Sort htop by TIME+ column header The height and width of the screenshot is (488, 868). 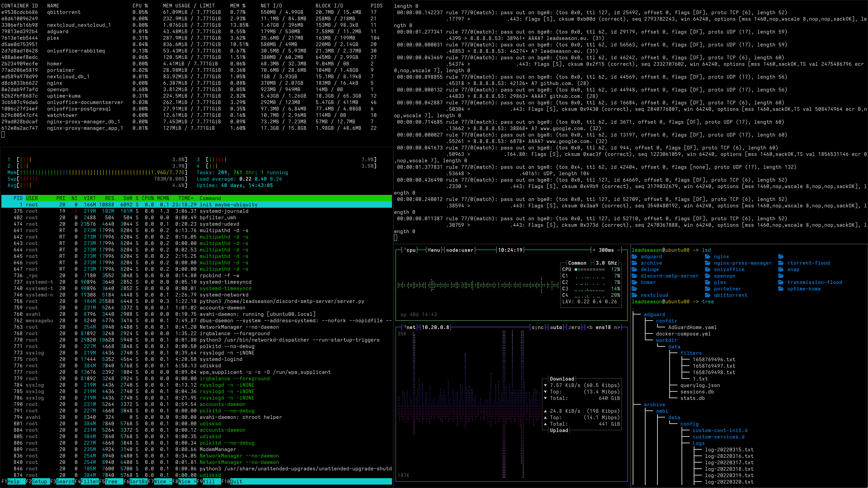pyautogui.click(x=186, y=198)
